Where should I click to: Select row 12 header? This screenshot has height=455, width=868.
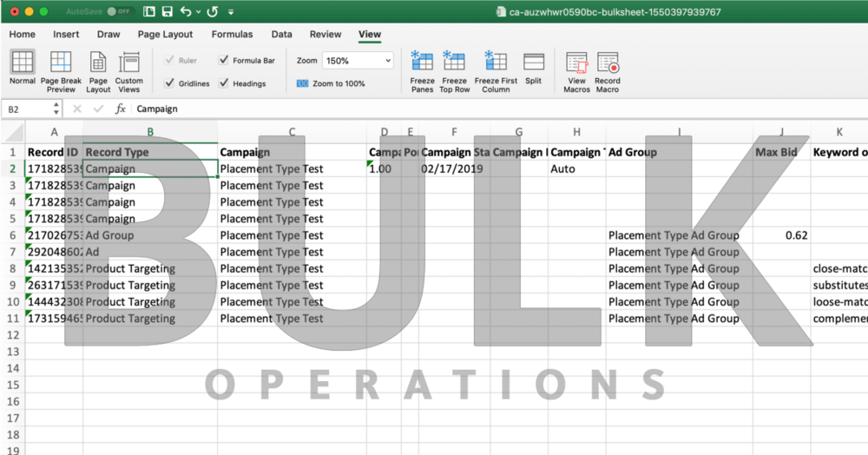click(13, 335)
